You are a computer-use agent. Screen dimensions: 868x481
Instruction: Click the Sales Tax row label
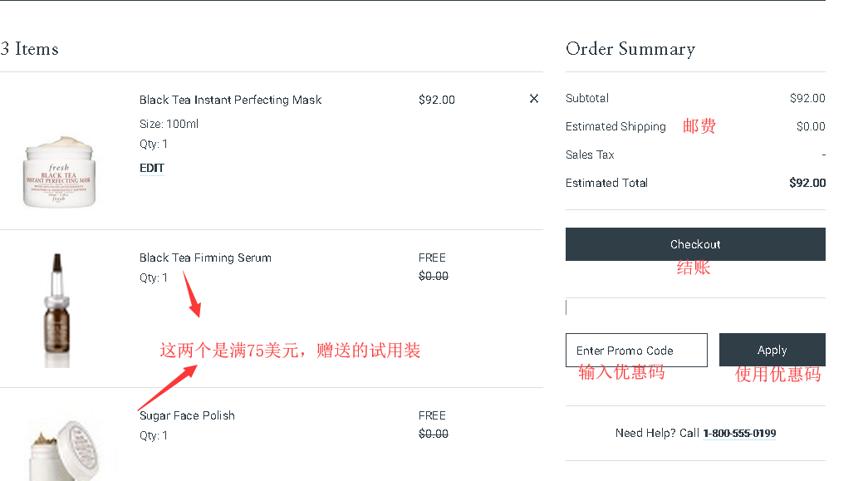coord(590,155)
